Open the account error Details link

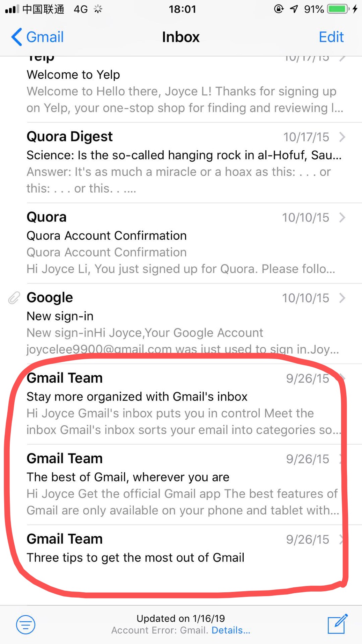tap(231, 630)
